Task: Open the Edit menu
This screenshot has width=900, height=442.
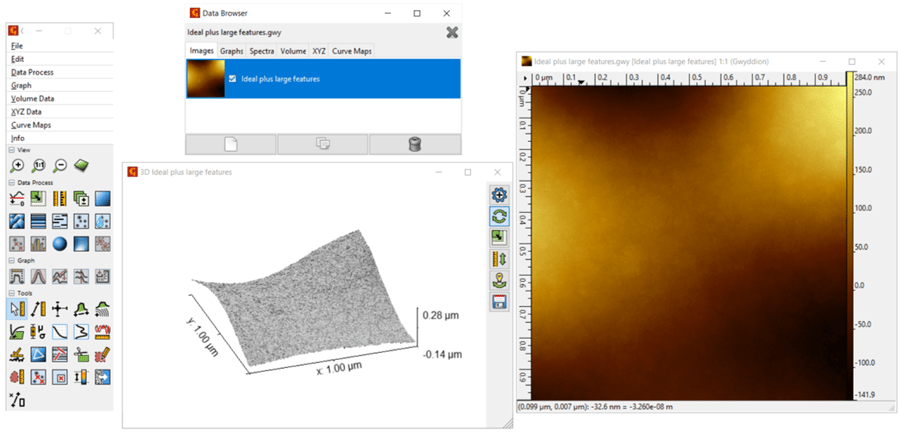Action: click(60, 59)
